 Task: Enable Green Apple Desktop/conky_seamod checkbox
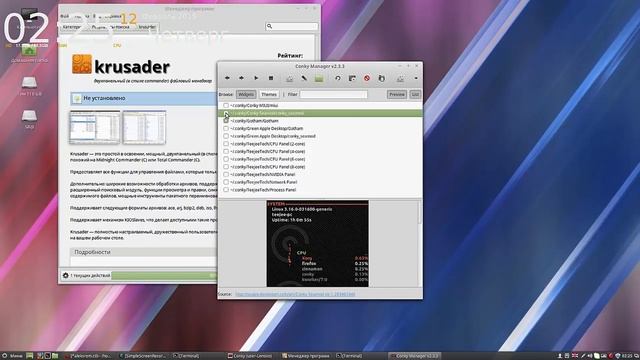pyautogui.click(x=226, y=136)
